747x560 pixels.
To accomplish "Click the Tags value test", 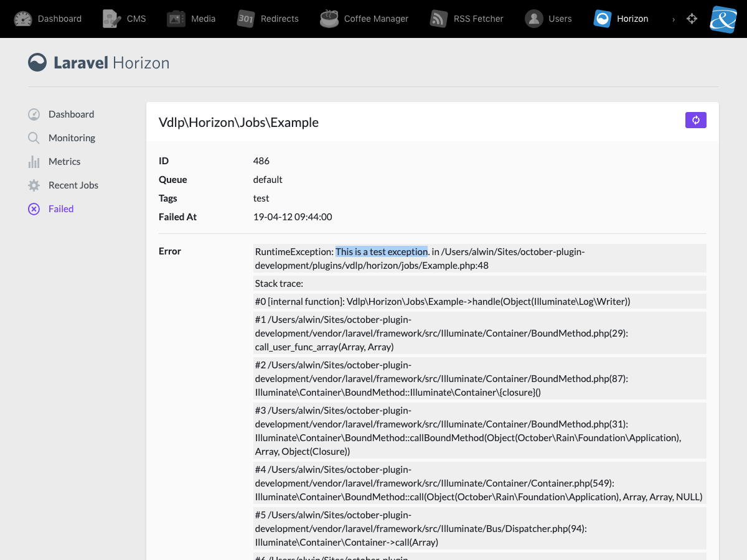I will click(261, 198).
